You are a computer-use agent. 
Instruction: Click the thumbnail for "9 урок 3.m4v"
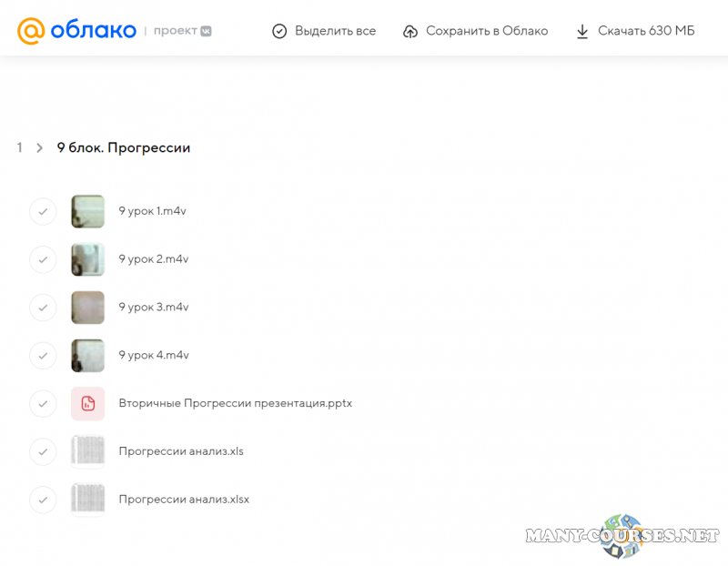pos(87,308)
